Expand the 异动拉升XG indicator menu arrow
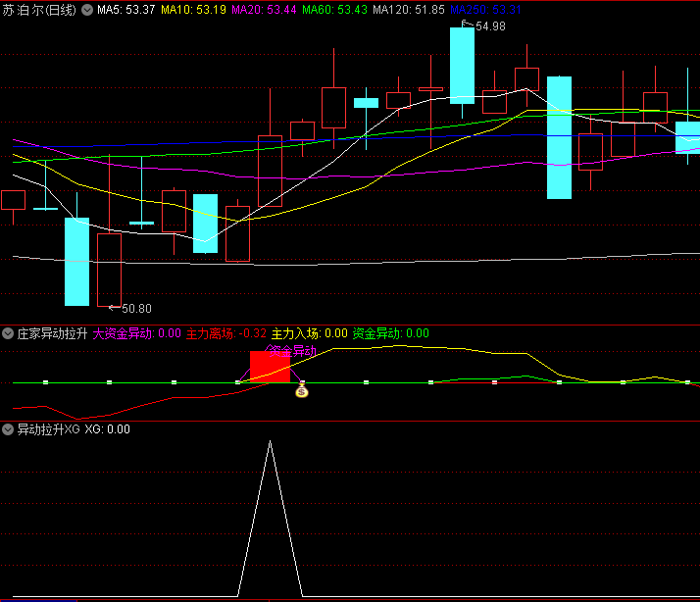Screen dimensions: 700x602 pos(9,429)
